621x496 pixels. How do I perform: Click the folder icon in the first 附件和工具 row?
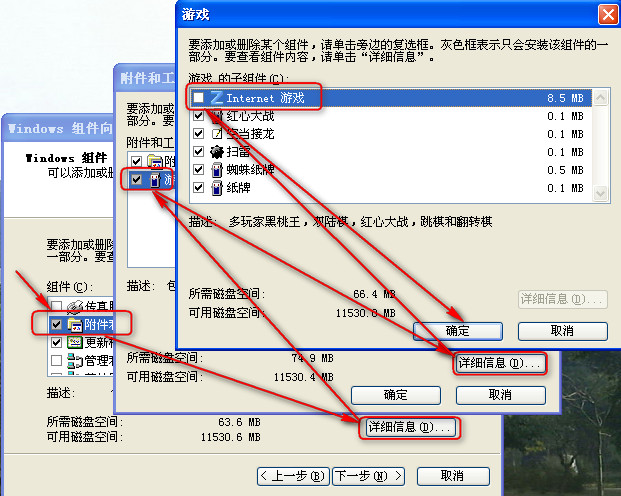click(x=155, y=161)
